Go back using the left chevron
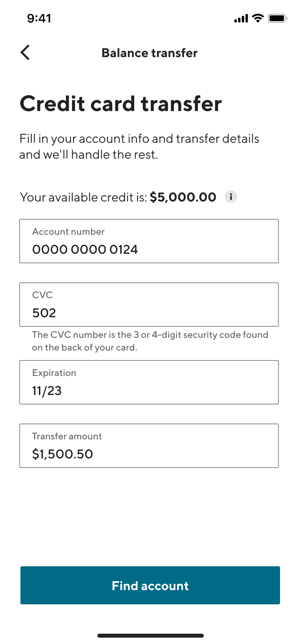Viewport: 298px width, 644px height. [25, 52]
